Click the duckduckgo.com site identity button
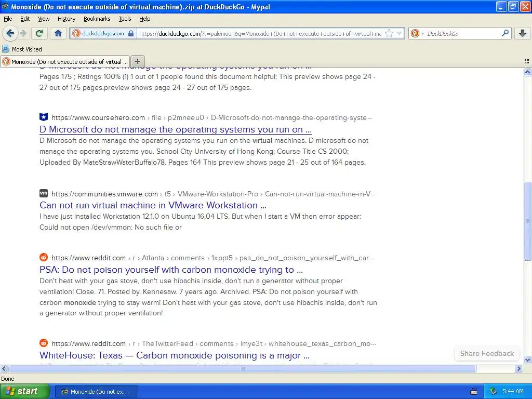Viewport: 532px width, 399px height. (x=103, y=33)
